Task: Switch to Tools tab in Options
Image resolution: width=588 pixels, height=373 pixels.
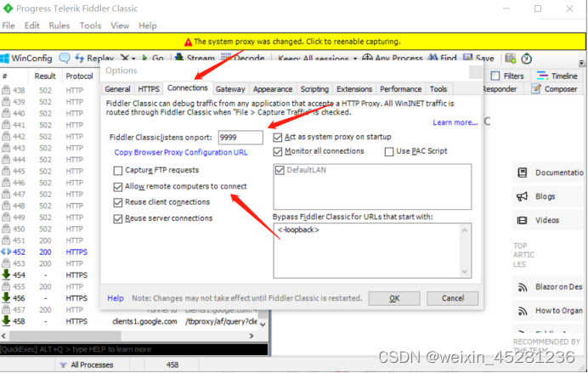Action: click(x=438, y=89)
